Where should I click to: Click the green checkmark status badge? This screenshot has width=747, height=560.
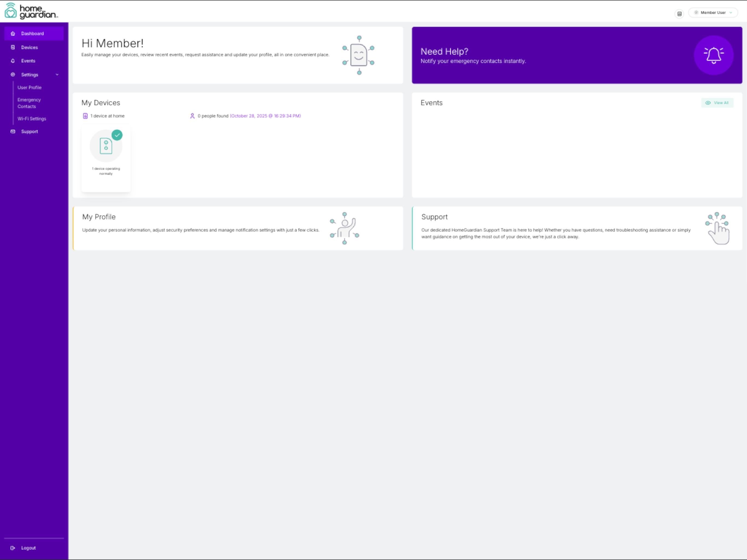pyautogui.click(x=117, y=135)
